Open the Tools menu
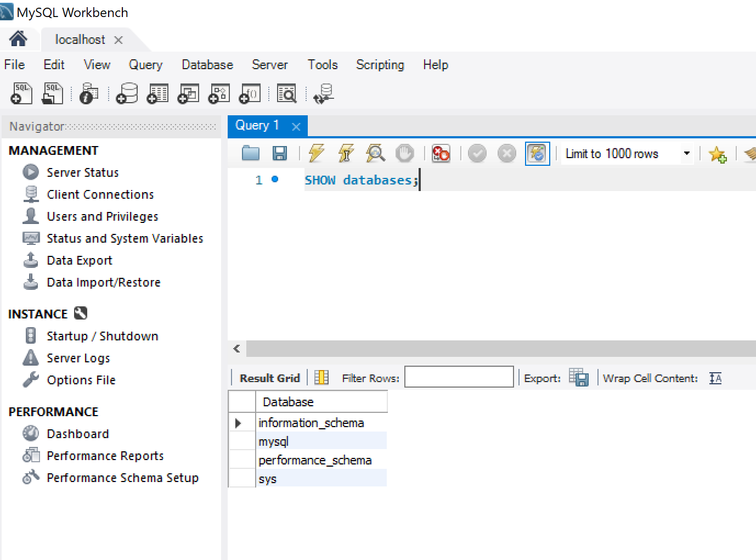Viewport: 756px width, 560px height. 323,65
